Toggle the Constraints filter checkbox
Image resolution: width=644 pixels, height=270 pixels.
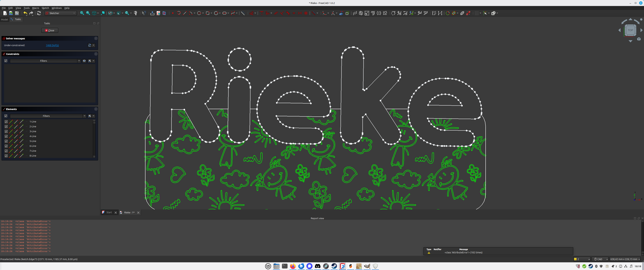pos(6,61)
